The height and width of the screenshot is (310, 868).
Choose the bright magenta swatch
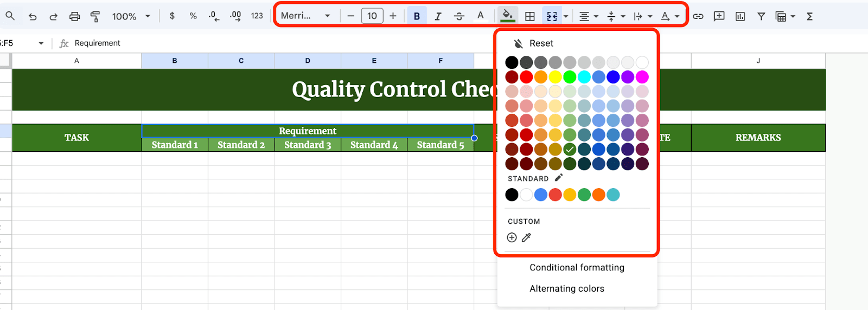(x=642, y=77)
